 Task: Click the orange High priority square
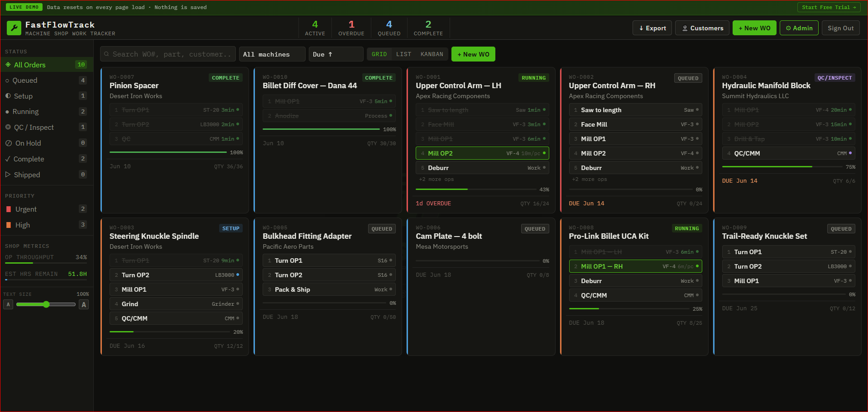(9, 225)
